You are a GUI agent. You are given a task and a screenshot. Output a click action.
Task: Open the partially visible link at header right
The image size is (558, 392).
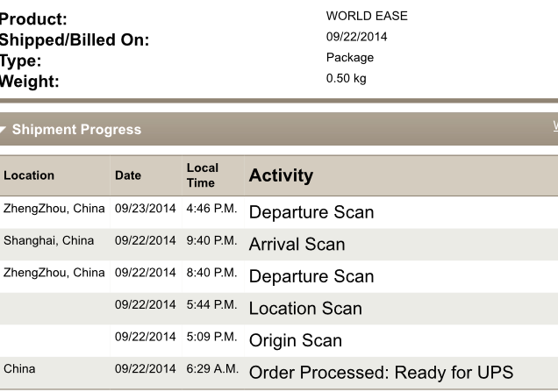tap(555, 126)
